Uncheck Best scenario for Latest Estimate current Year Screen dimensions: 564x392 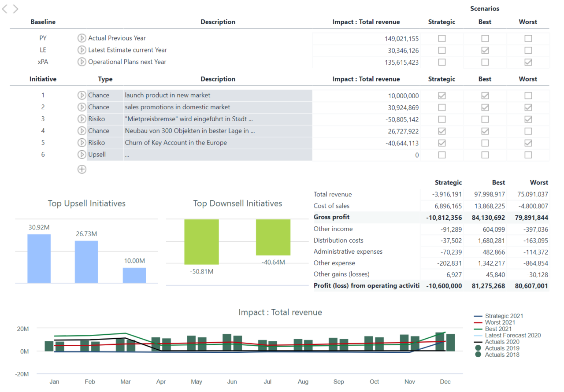[485, 51]
